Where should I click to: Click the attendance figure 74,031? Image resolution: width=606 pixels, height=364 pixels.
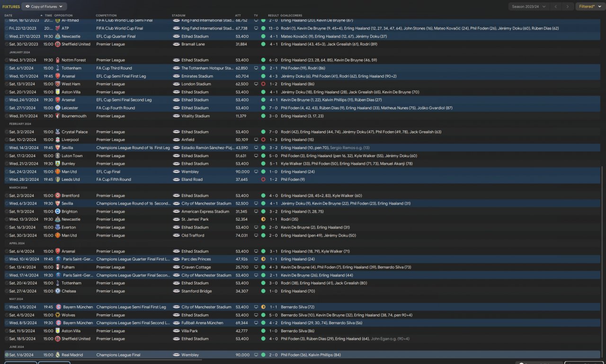241,236
